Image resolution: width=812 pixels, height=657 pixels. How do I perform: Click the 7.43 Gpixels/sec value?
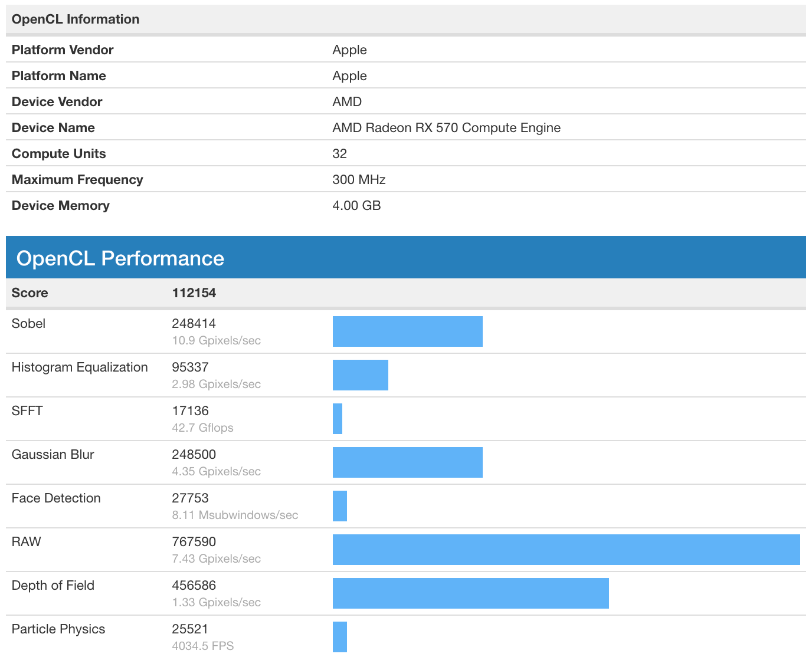point(217,559)
